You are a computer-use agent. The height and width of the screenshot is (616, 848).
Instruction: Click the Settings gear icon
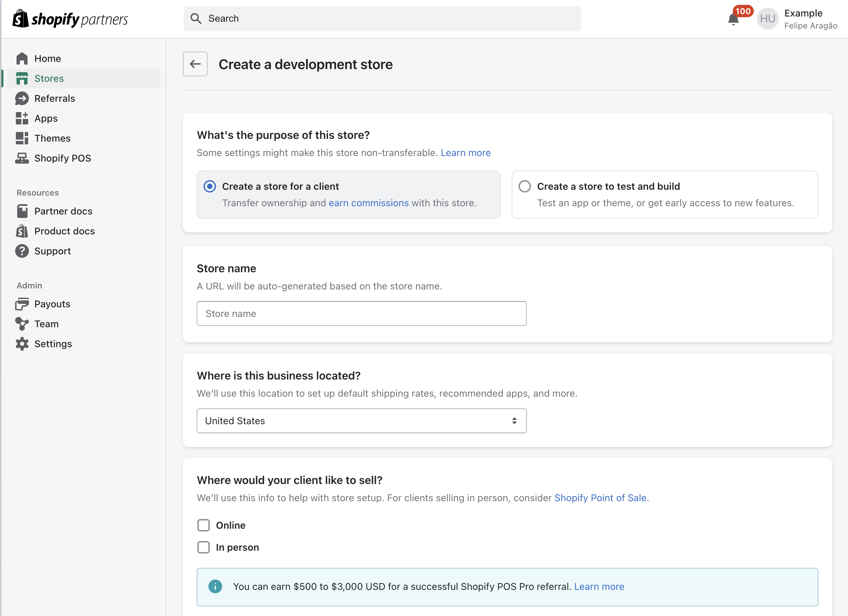coord(22,344)
